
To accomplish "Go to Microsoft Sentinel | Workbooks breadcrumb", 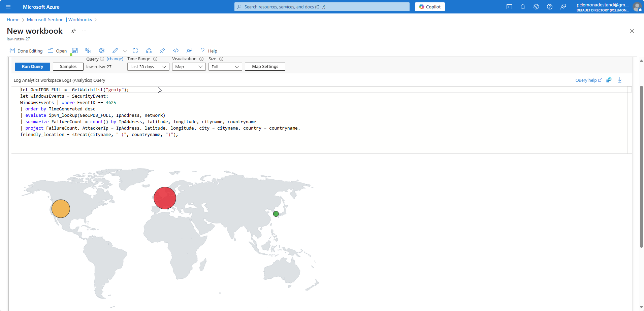I will [59, 20].
